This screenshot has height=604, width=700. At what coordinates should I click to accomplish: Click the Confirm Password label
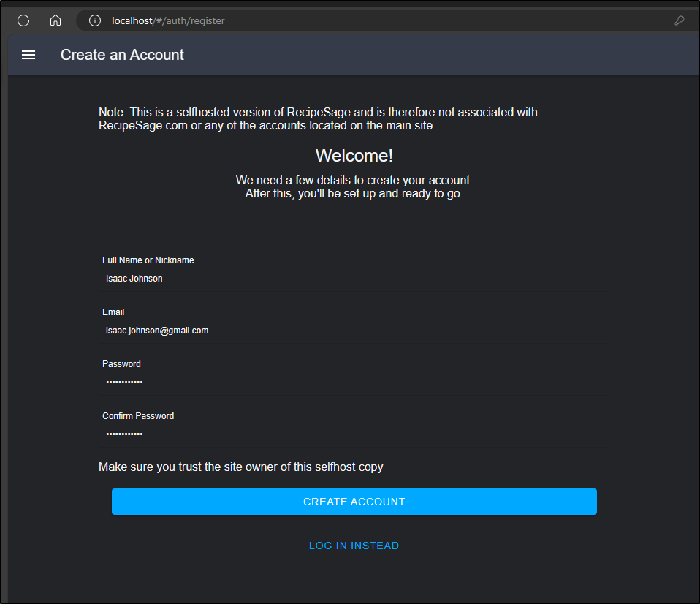(138, 416)
